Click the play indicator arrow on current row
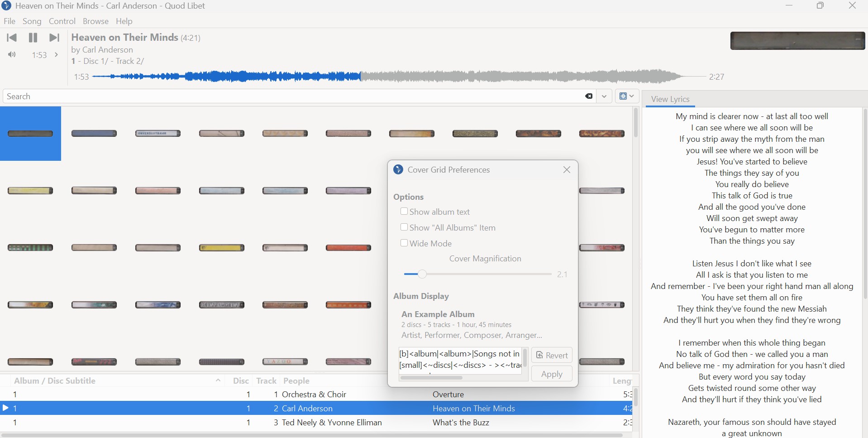 tap(5, 408)
